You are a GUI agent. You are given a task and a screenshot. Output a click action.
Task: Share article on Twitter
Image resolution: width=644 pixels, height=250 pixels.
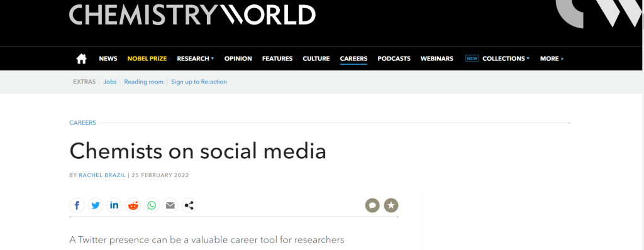coord(96,205)
